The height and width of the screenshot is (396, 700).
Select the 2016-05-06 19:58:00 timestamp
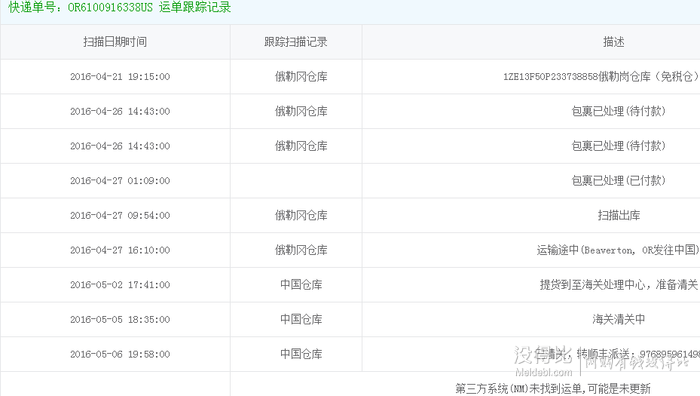[x=120, y=354]
